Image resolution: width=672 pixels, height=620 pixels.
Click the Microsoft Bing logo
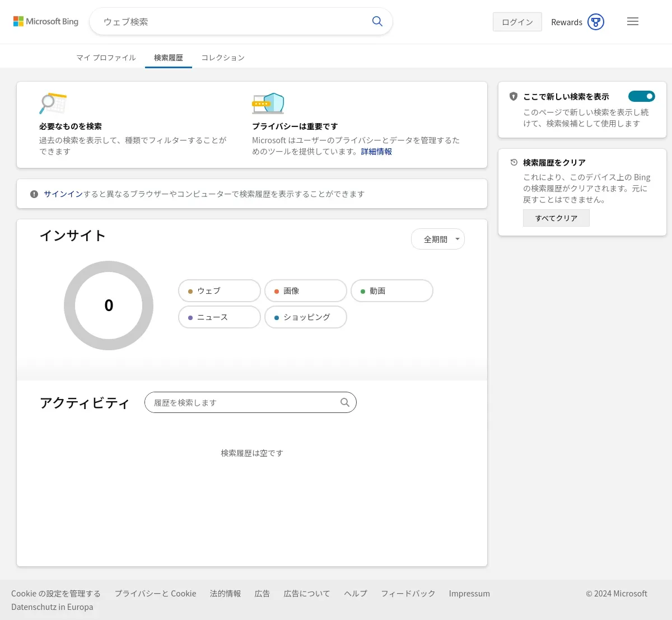(x=46, y=21)
